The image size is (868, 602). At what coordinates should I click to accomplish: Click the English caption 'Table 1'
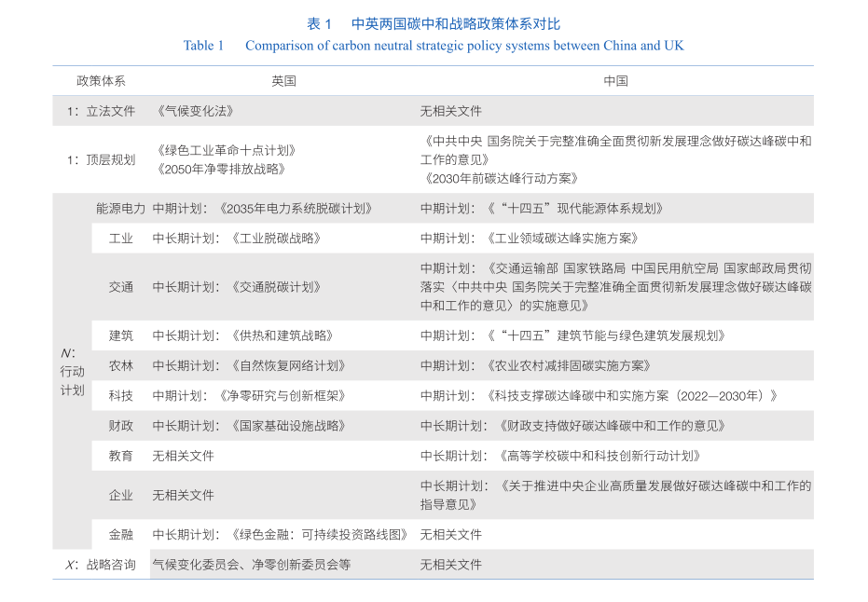[203, 46]
